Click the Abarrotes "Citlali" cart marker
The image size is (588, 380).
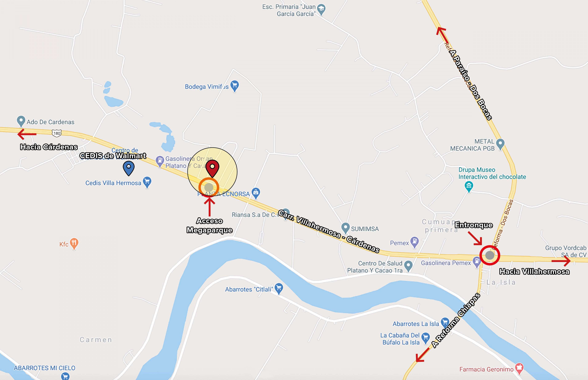tap(279, 288)
